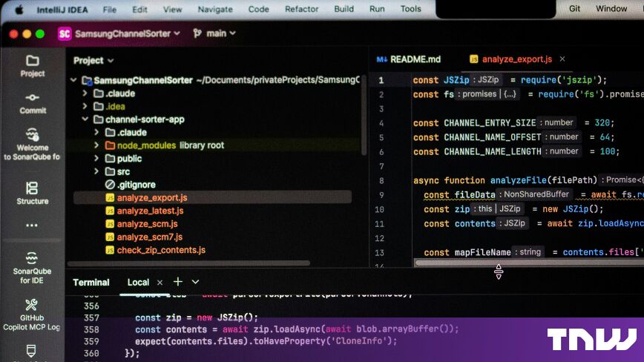The height and width of the screenshot is (362, 644).
Task: Show more tool windows ellipsis
Action: pos(32,226)
